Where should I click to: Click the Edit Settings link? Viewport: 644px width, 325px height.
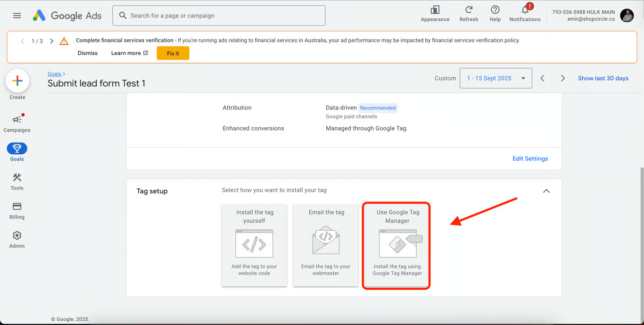[x=530, y=158]
